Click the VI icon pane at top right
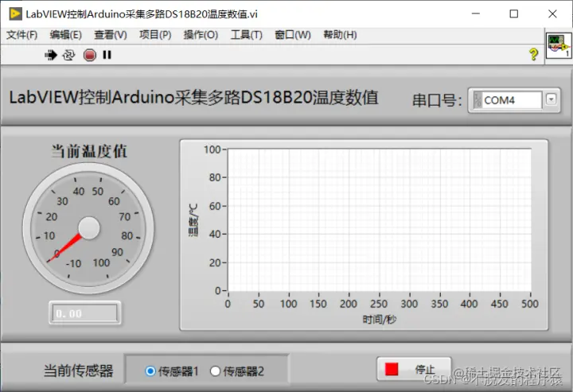The width and height of the screenshot is (573, 392). coord(559,45)
